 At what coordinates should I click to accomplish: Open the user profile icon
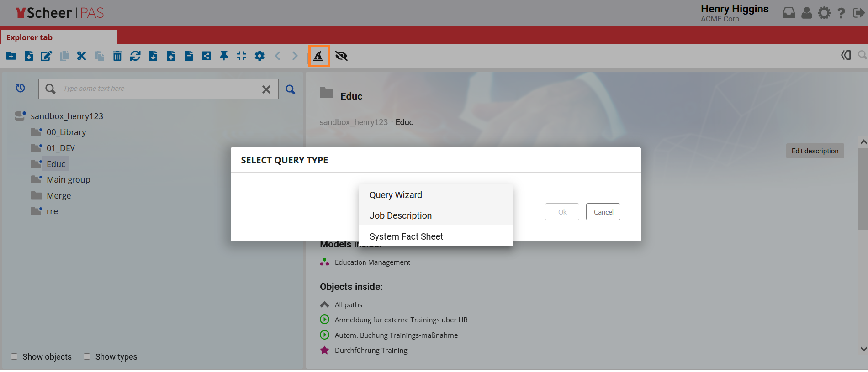807,13
